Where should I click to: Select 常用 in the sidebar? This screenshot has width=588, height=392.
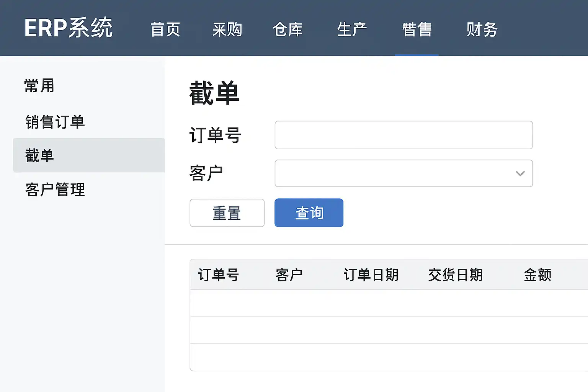click(39, 86)
